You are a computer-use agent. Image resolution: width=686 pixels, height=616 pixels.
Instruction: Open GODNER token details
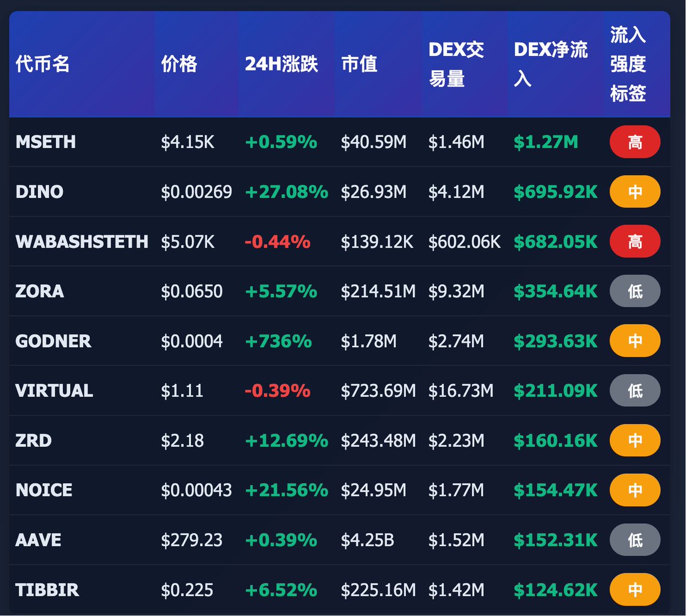point(53,341)
